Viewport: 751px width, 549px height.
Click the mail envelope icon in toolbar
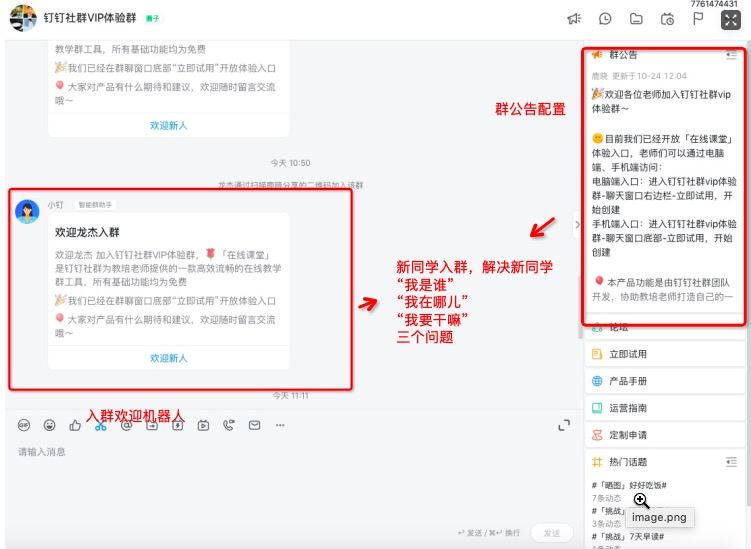click(x=254, y=425)
